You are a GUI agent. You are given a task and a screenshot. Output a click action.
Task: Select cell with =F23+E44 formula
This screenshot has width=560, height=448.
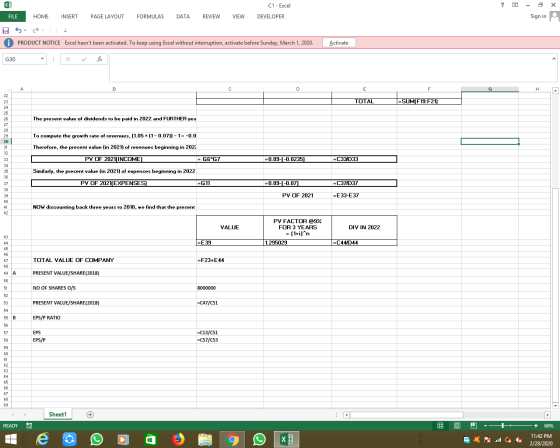pyautogui.click(x=230, y=260)
